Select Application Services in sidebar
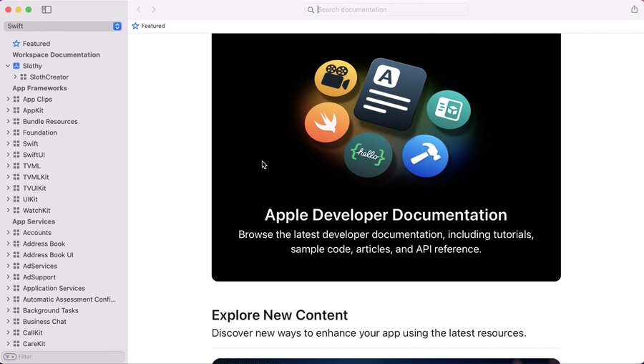This screenshot has height=364, width=644. point(54,288)
